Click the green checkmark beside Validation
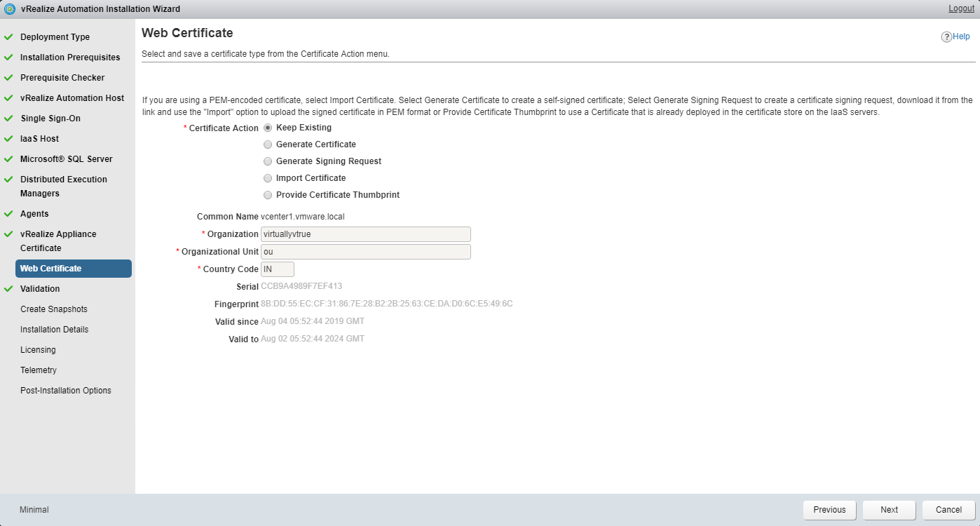Screen dimensions: 980x526 (x=8, y=289)
